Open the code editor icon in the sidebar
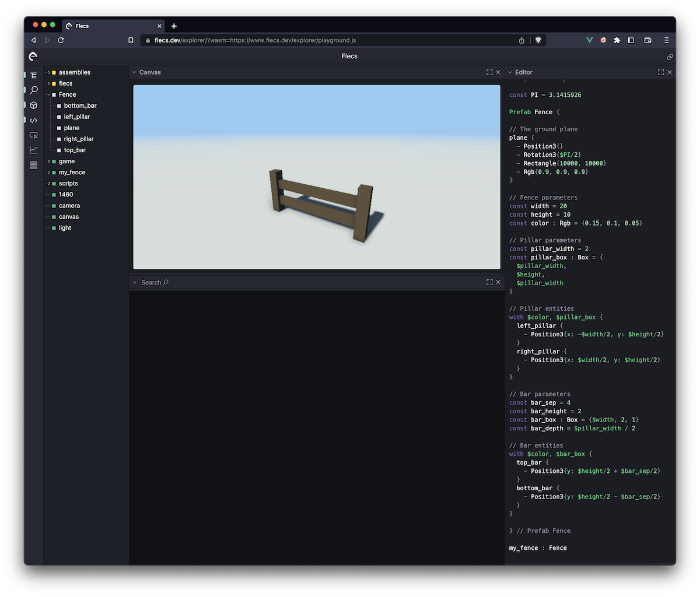 33,120
